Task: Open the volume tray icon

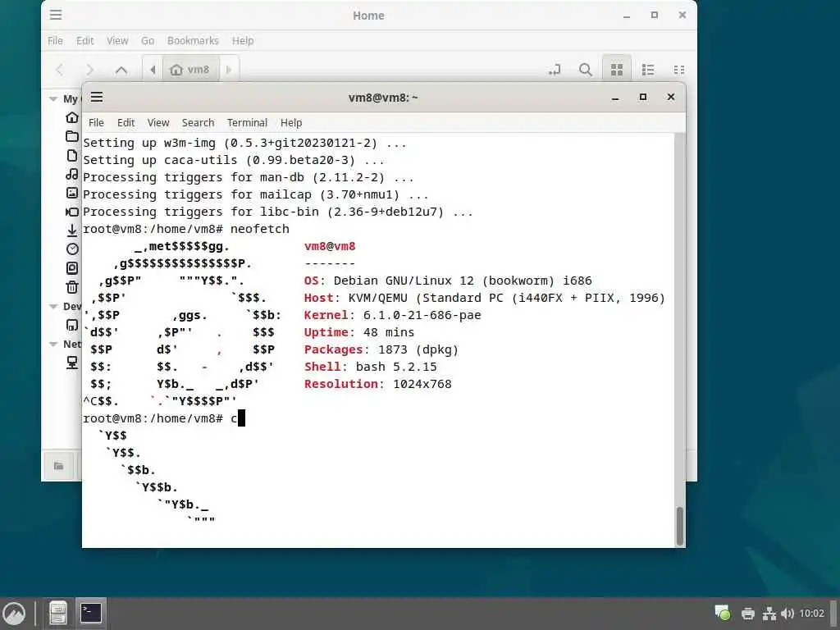Action: (787, 614)
